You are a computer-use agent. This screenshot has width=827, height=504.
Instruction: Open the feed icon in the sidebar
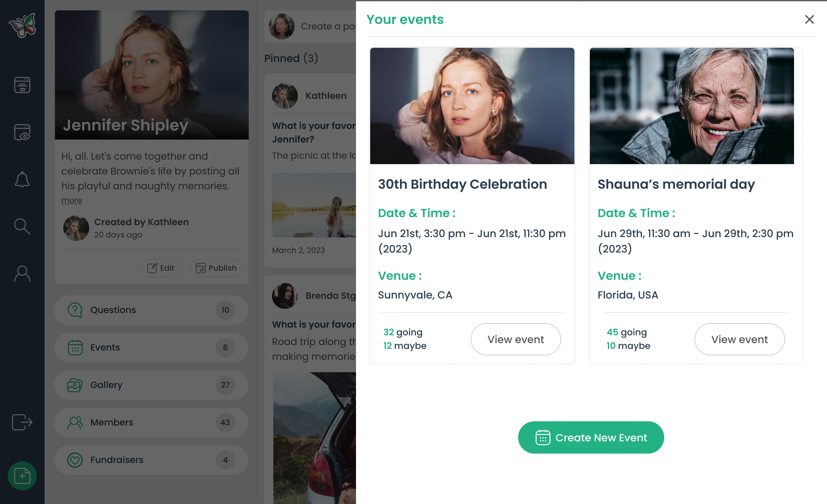[x=22, y=85]
